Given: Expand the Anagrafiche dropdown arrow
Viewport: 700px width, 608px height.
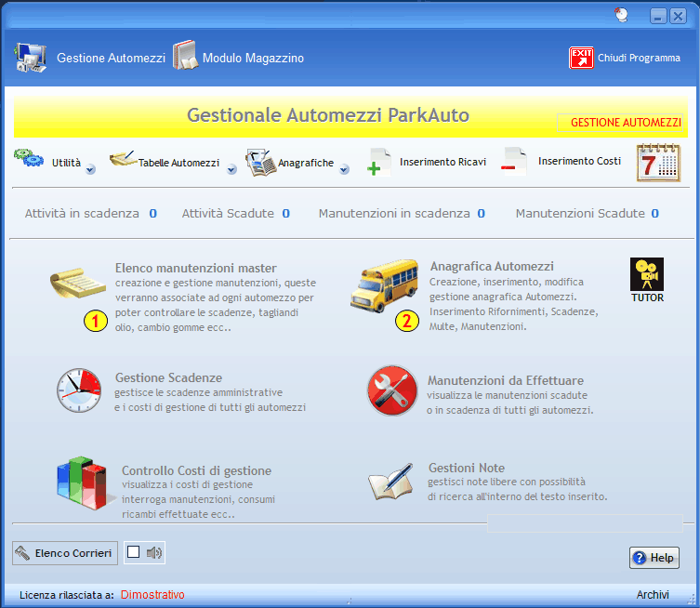Looking at the screenshot, I should 344,169.
